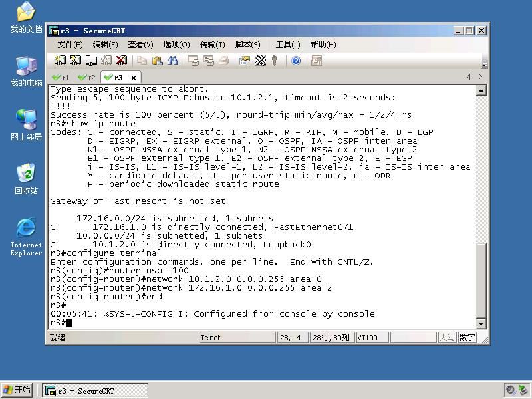Viewport: 532px width, 399px height.
Task: Open the 编辑(E) menu
Action: 105,45
